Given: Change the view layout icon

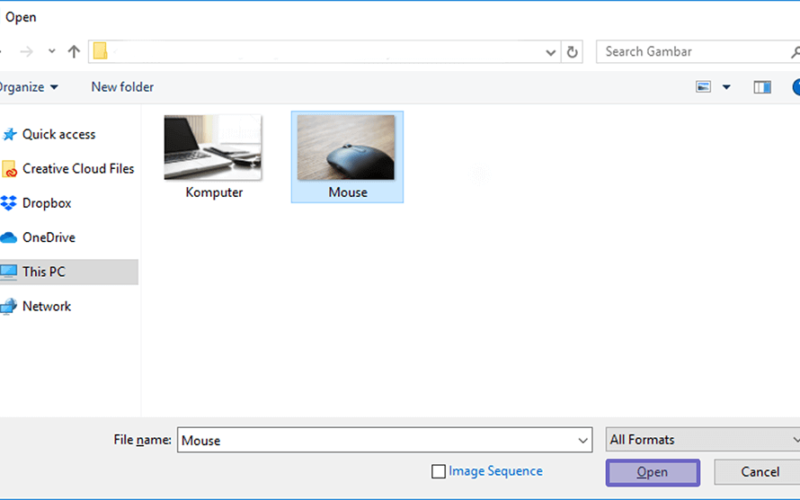Looking at the screenshot, I should 703,87.
